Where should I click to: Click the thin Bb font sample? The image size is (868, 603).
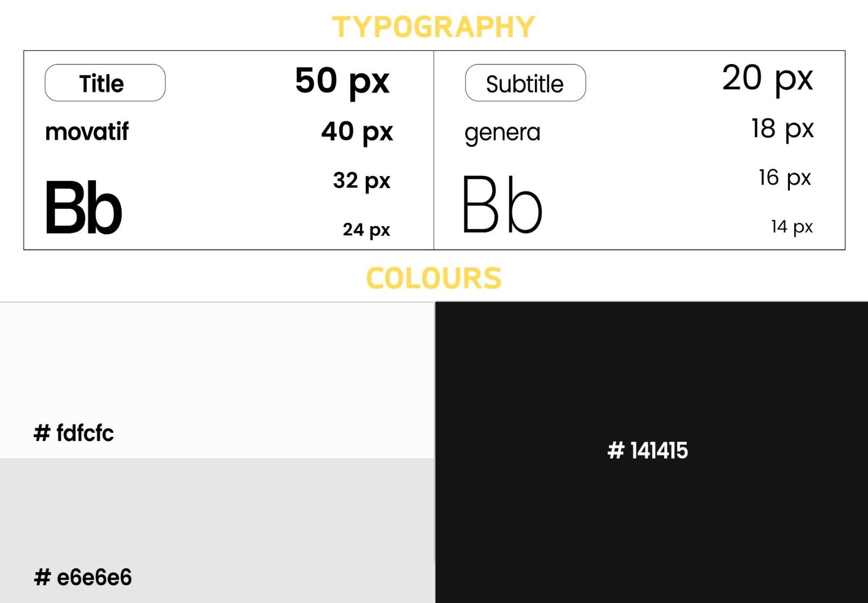click(x=502, y=205)
